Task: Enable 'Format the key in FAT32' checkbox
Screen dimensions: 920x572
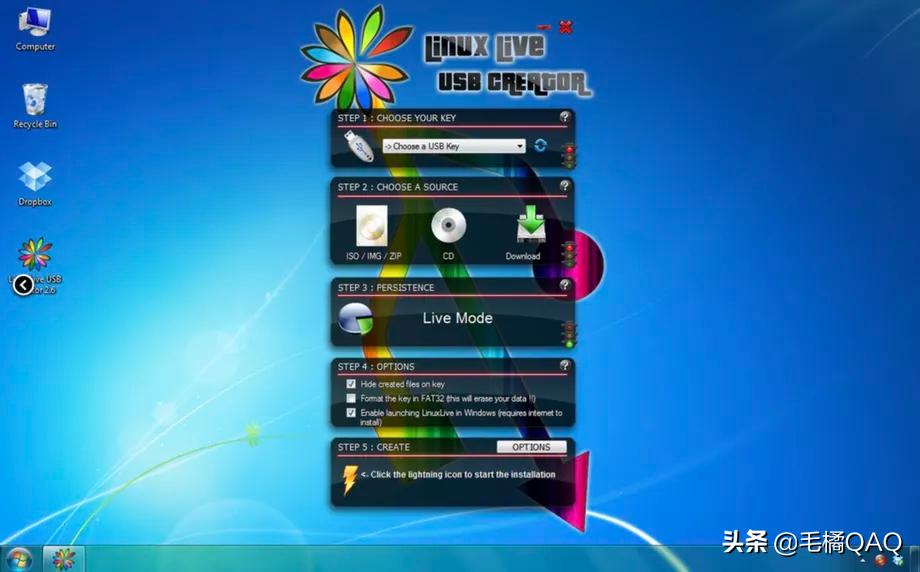Action: point(351,398)
